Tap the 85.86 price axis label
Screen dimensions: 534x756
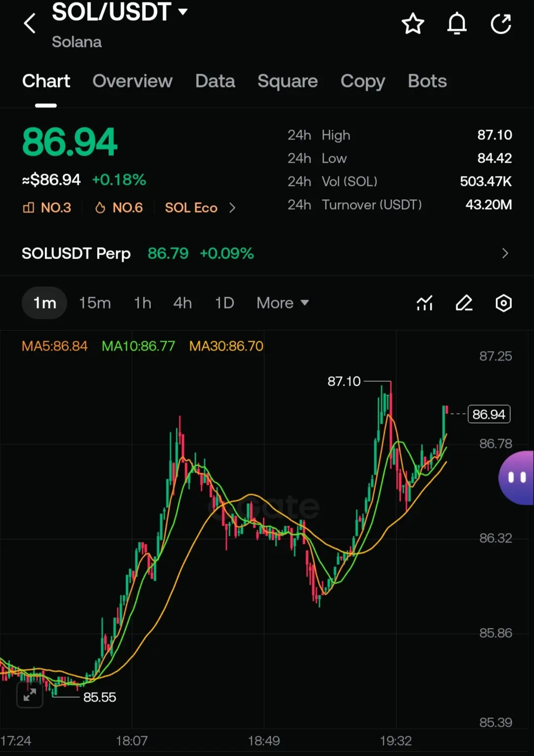point(495,633)
